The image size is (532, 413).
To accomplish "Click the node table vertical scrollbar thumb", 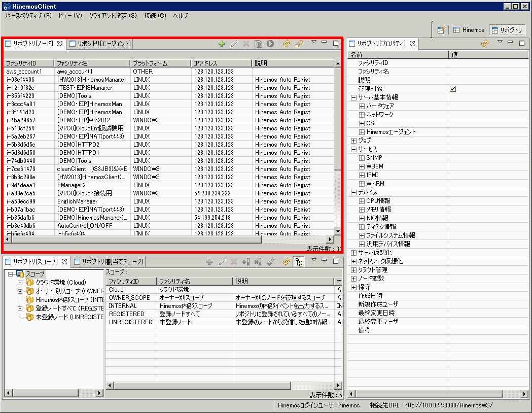I will 338,119.
